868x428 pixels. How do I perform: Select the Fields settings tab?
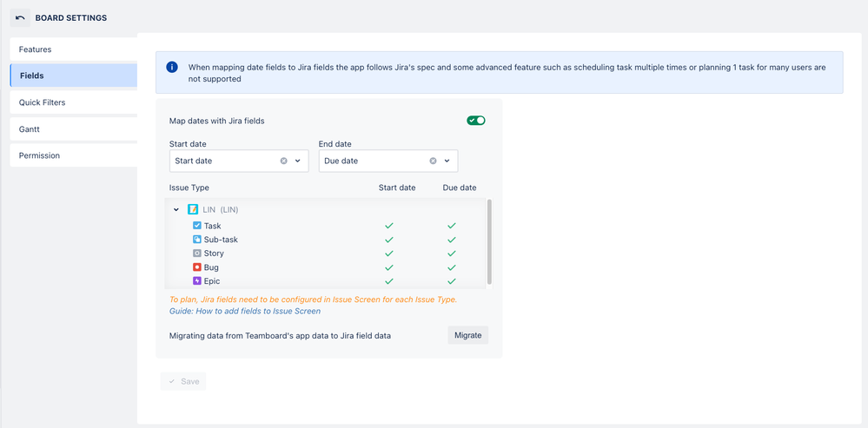click(74, 76)
